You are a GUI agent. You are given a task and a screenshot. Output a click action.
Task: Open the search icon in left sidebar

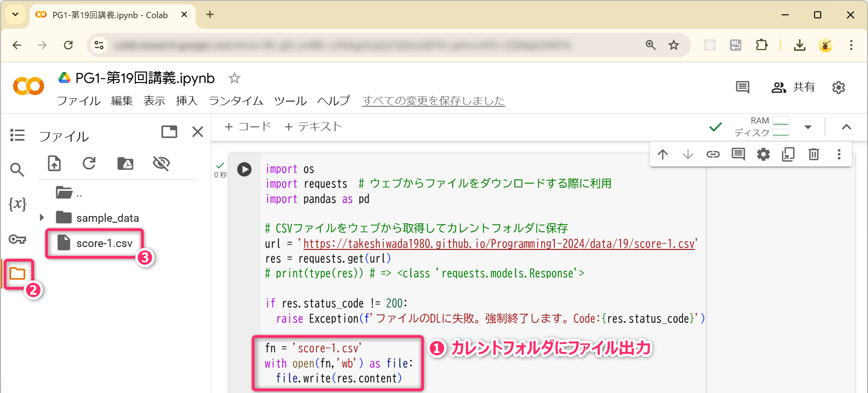coord(17,169)
